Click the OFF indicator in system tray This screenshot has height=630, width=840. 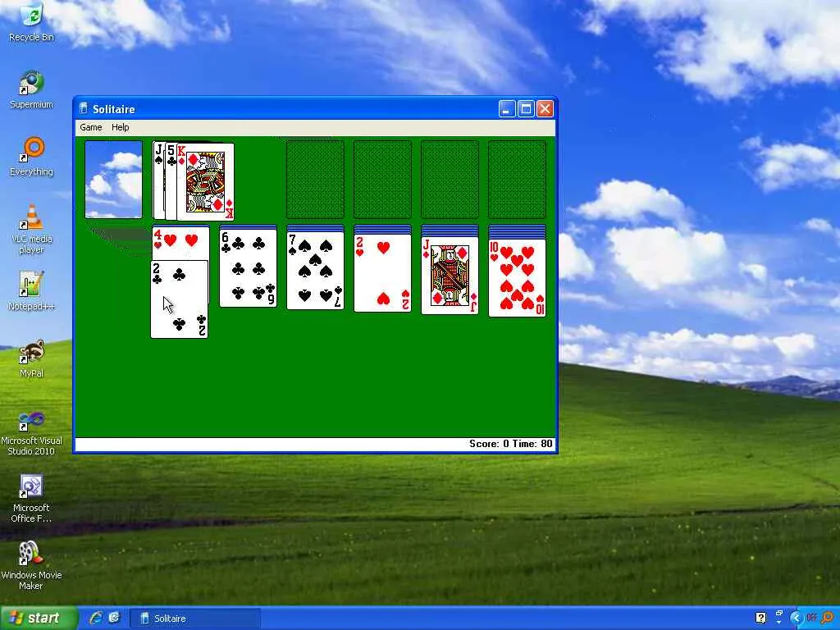point(811,619)
